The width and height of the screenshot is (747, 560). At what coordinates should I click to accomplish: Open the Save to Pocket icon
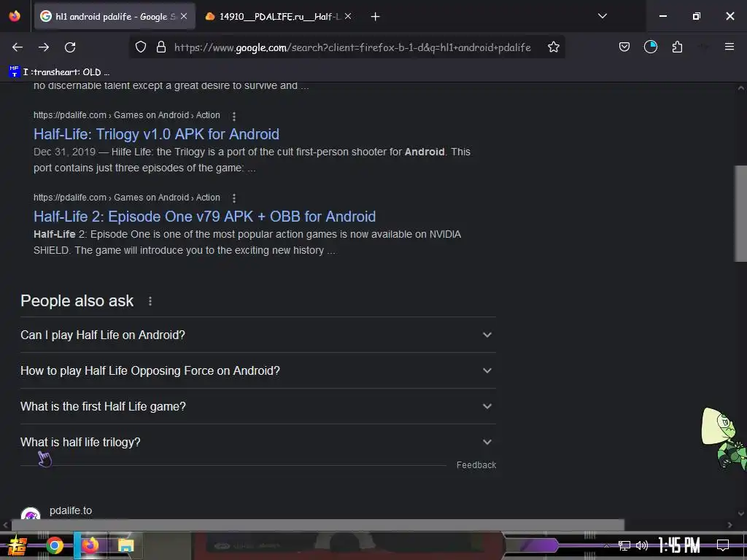point(624,47)
